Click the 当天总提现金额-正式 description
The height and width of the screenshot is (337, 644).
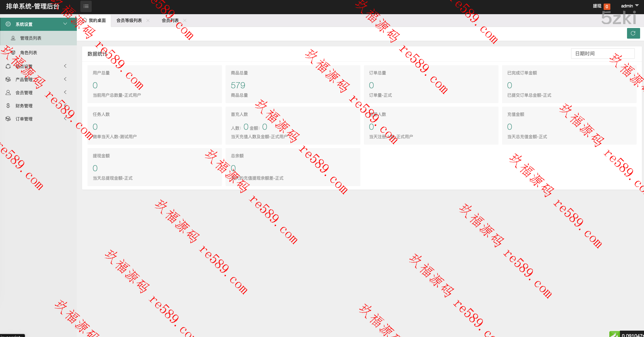[113, 178]
